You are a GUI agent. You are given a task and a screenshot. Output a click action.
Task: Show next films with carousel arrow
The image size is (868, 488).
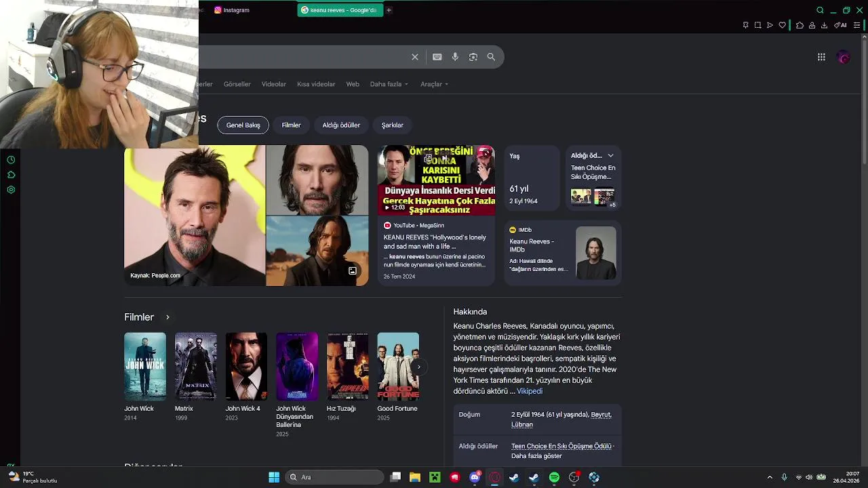pos(418,367)
